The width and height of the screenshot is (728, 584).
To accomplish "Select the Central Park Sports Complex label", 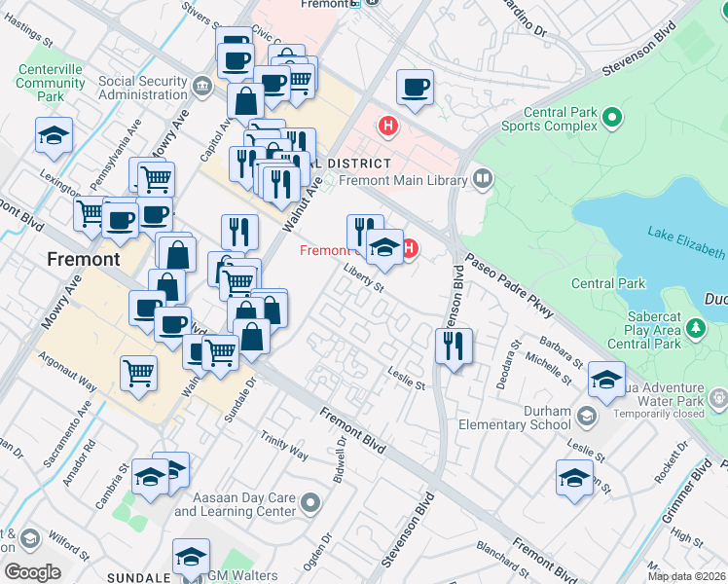I will pyautogui.click(x=550, y=120).
